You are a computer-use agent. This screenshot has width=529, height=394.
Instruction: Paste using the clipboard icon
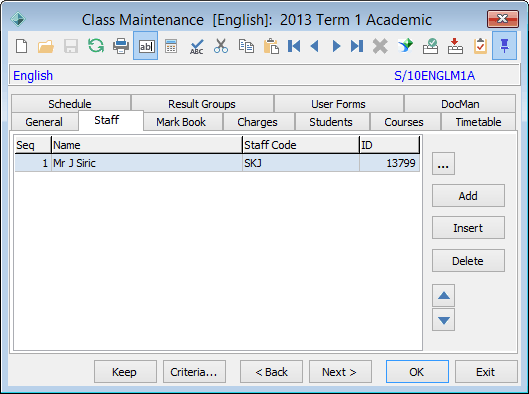pos(271,46)
